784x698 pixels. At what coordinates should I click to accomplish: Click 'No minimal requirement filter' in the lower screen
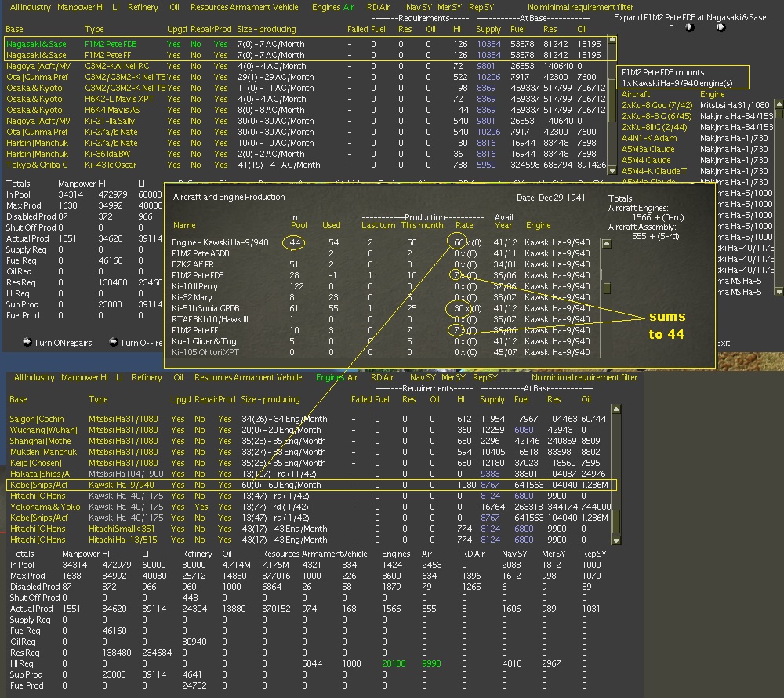[585, 377]
